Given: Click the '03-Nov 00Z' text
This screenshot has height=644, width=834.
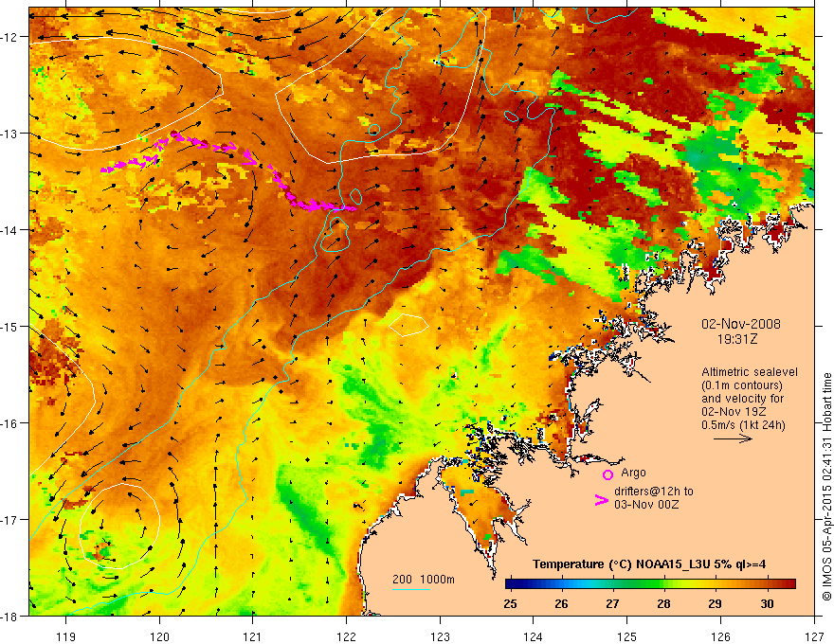Looking at the screenshot, I should pos(646,504).
